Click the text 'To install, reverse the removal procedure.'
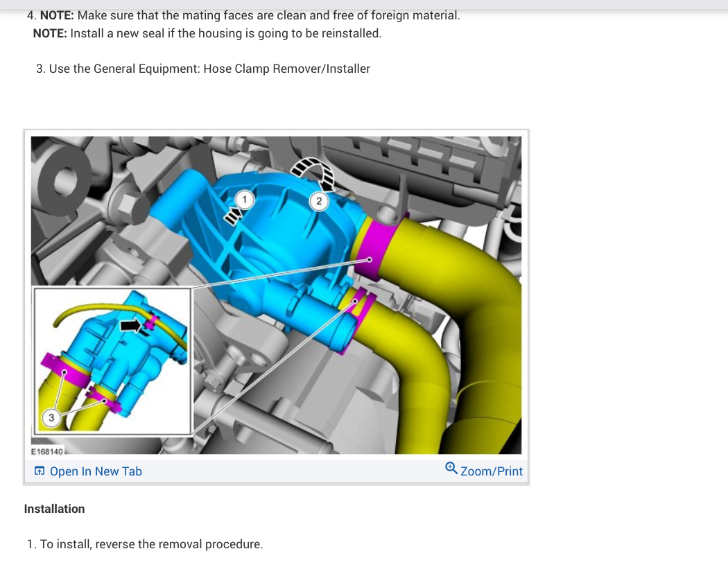The image size is (728, 576). click(151, 544)
